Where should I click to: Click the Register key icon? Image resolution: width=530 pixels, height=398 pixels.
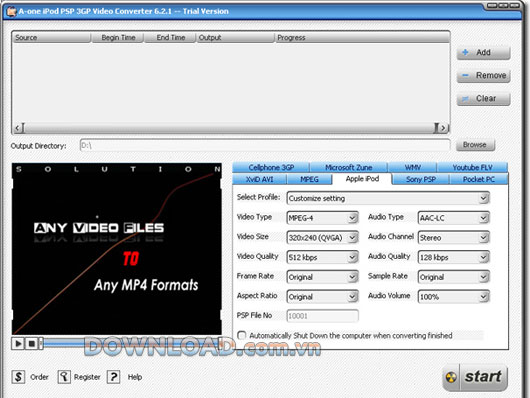(64, 377)
